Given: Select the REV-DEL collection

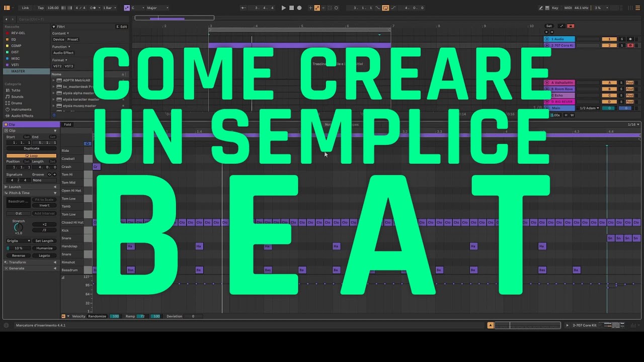Looking at the screenshot, I should tap(18, 33).
